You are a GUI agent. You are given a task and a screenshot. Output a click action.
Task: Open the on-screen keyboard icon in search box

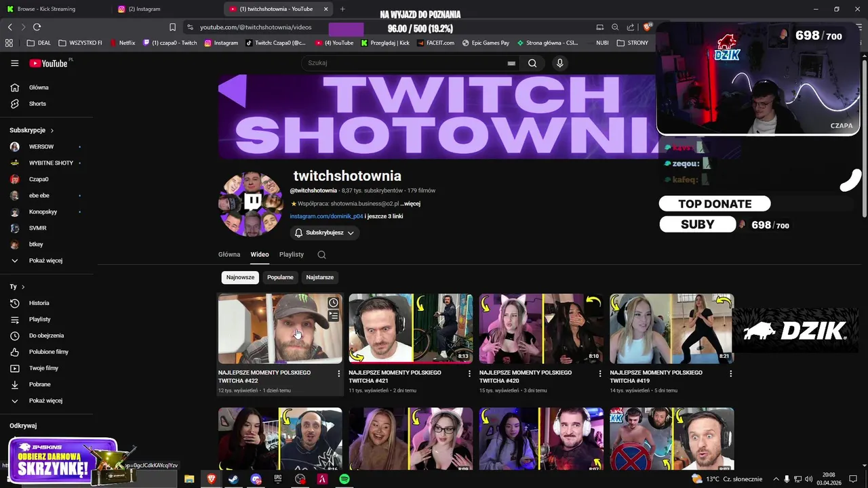pyautogui.click(x=511, y=63)
